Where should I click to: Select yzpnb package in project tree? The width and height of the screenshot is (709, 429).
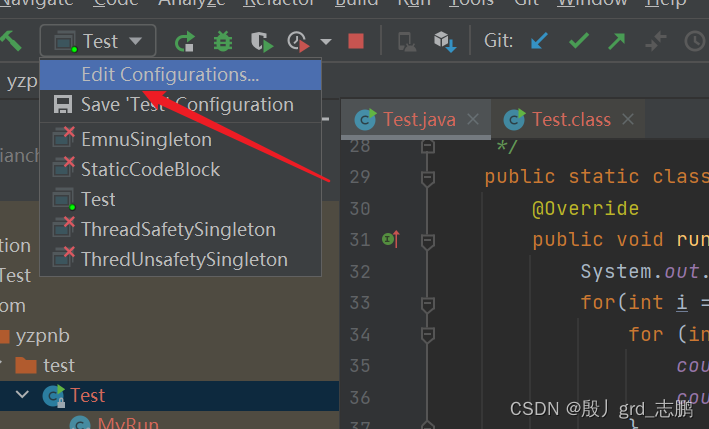pyautogui.click(x=43, y=336)
